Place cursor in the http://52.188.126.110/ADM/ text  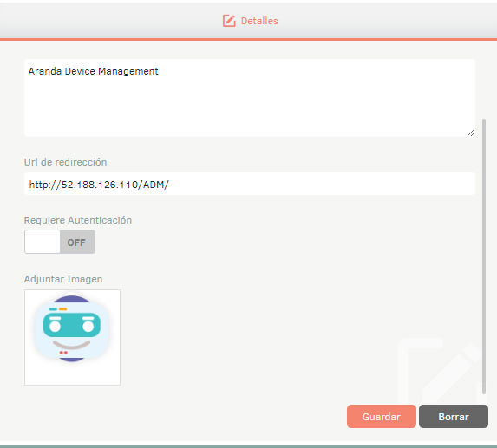click(x=99, y=185)
